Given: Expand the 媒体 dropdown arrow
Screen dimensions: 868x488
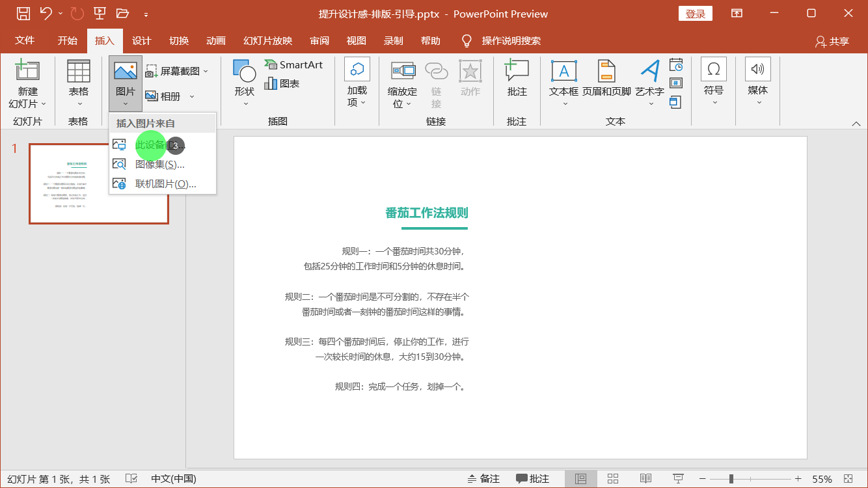Looking at the screenshot, I should click(758, 102).
